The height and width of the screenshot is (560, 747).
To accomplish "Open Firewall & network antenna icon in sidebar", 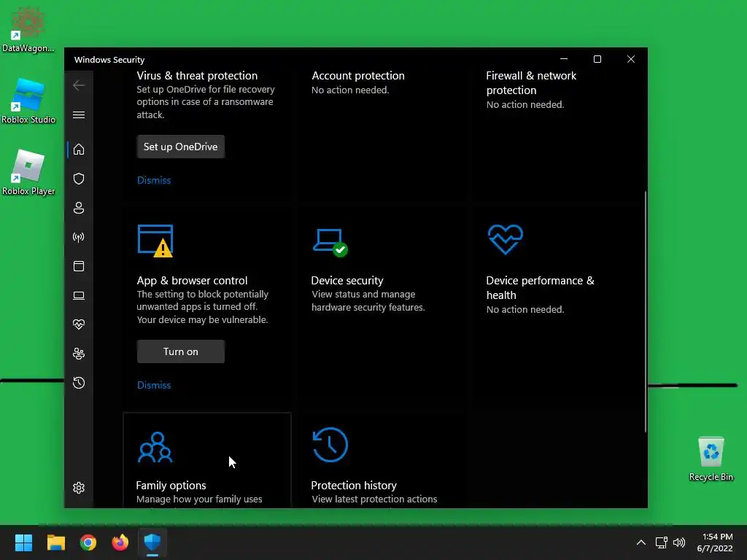I will [79, 237].
